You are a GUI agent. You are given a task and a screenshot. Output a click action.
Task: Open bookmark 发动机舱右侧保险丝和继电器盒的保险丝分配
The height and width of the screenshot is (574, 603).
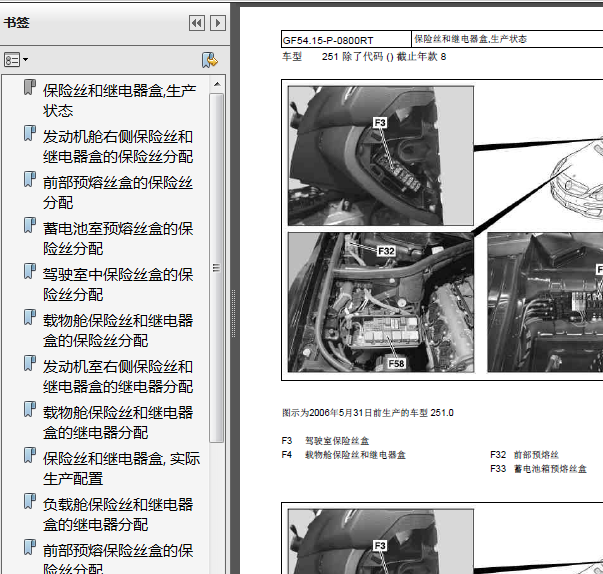[x=118, y=146]
